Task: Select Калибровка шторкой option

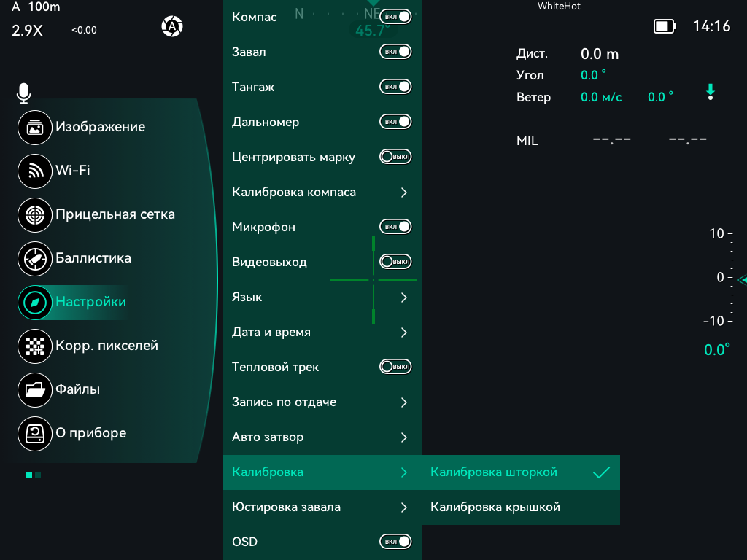Action: point(521,472)
